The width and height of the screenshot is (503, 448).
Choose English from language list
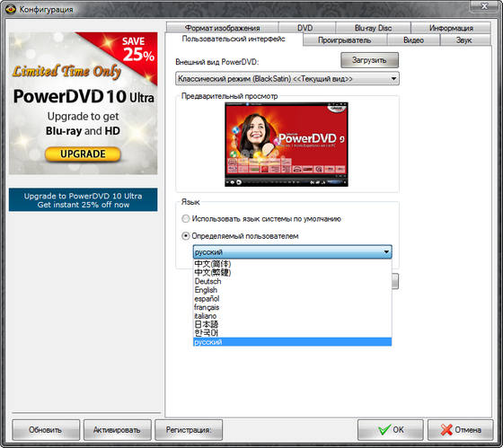tap(292, 290)
